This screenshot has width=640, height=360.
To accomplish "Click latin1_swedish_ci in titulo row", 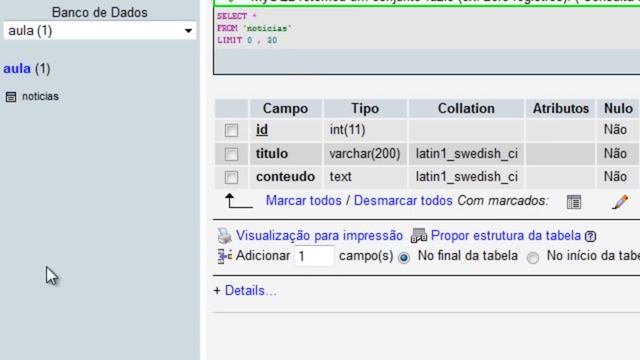I will [x=467, y=153].
